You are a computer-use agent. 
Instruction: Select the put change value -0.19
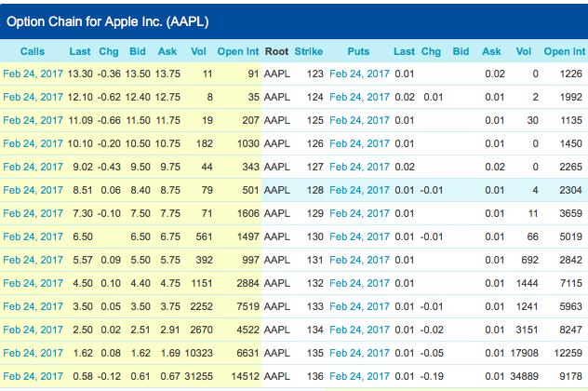(x=432, y=376)
